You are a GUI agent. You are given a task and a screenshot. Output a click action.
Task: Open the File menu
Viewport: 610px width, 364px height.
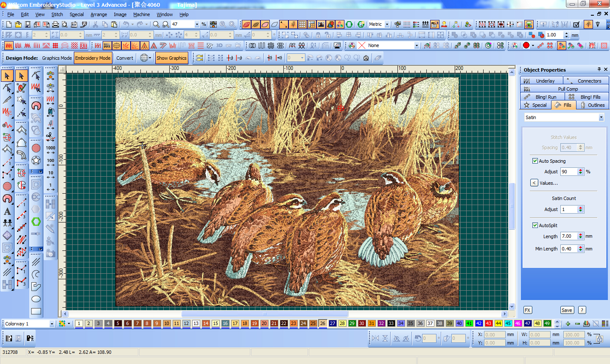click(x=11, y=14)
